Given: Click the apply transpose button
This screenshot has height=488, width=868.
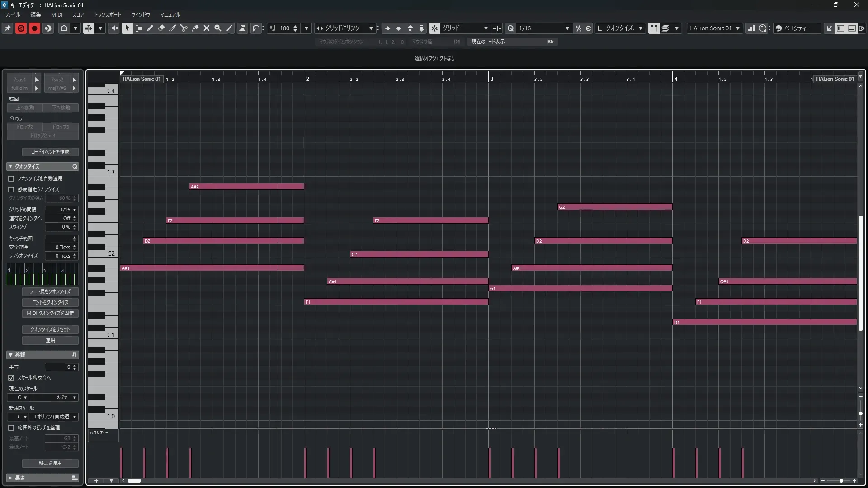Looking at the screenshot, I should point(50,463).
